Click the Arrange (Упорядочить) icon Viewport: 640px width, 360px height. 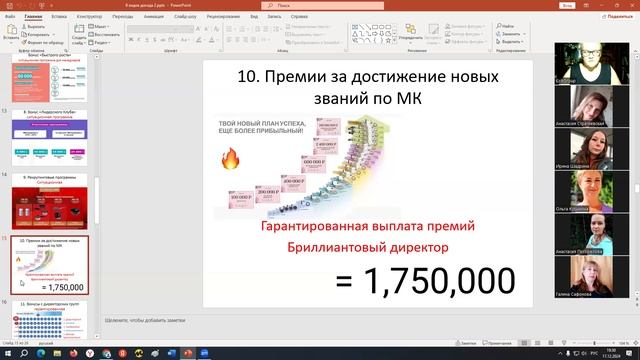(x=410, y=29)
